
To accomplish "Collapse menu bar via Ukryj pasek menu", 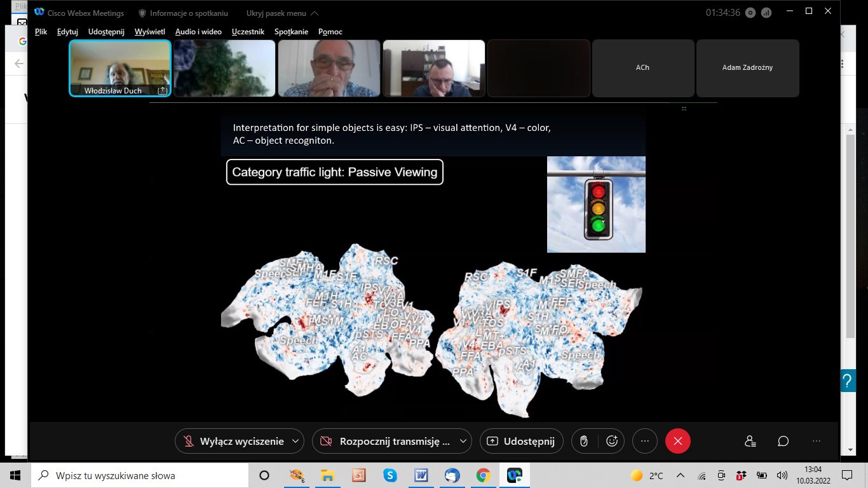I will point(282,13).
